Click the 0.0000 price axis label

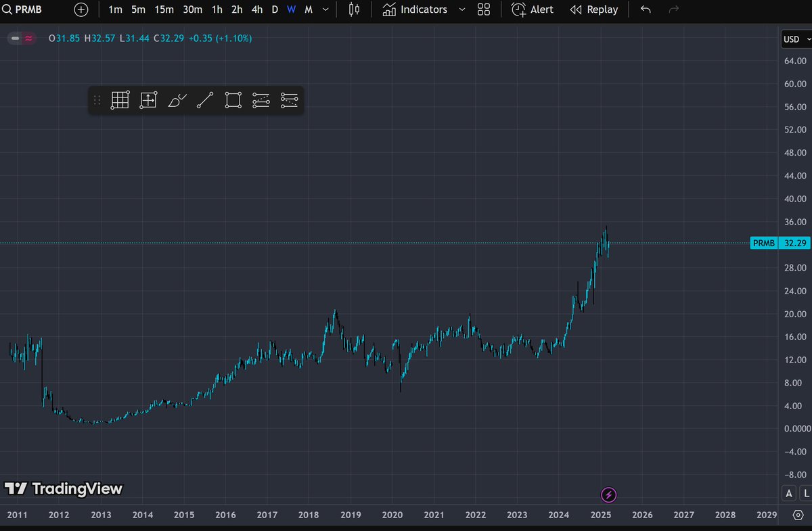(797, 429)
